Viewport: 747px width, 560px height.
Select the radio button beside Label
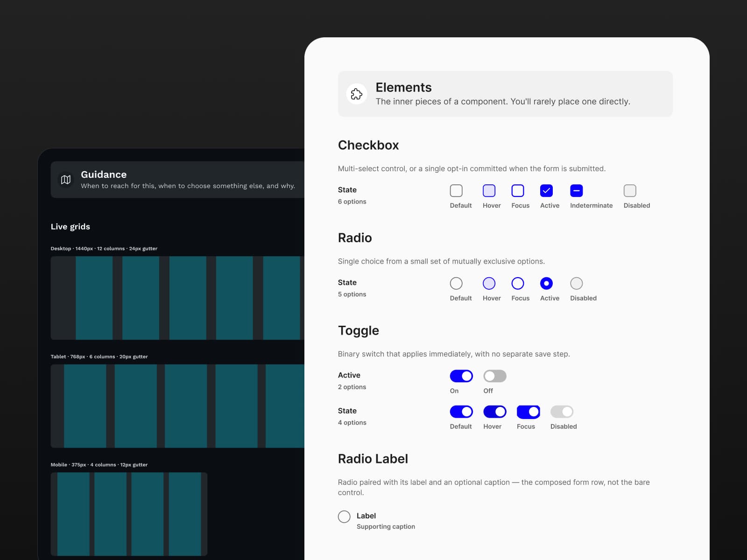tap(344, 517)
